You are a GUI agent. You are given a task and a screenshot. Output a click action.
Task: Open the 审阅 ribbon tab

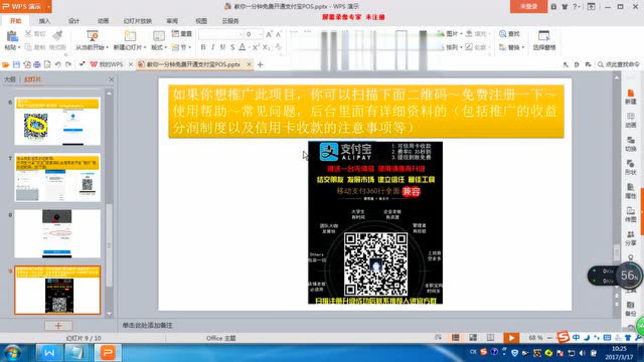coord(172,21)
